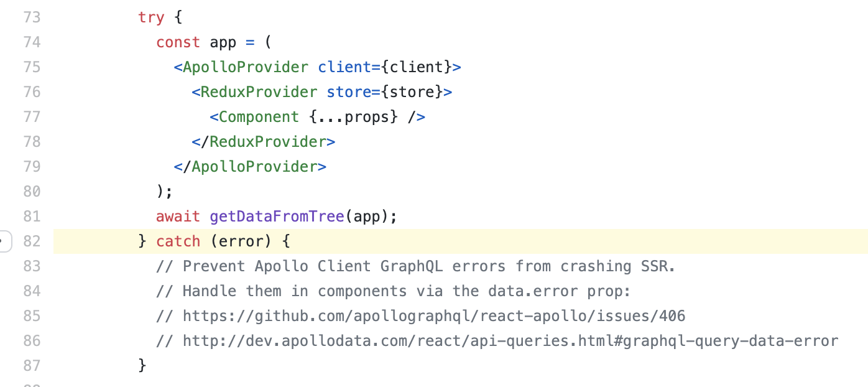Click line number 79

coord(32,167)
